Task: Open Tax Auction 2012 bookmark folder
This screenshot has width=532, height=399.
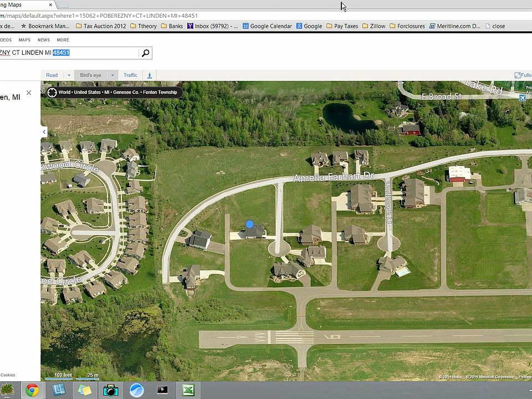Action: point(101,26)
